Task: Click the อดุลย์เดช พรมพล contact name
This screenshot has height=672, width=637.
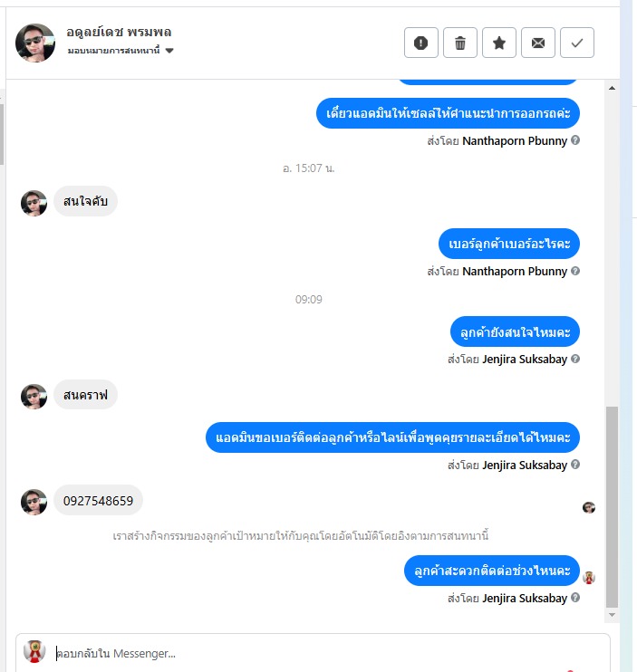Action: (119, 32)
